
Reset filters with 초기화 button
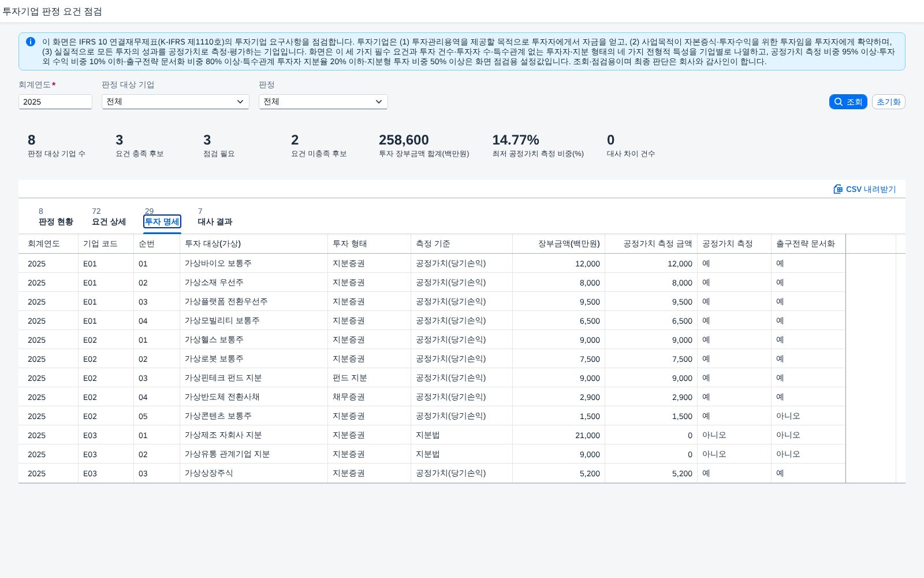click(888, 102)
